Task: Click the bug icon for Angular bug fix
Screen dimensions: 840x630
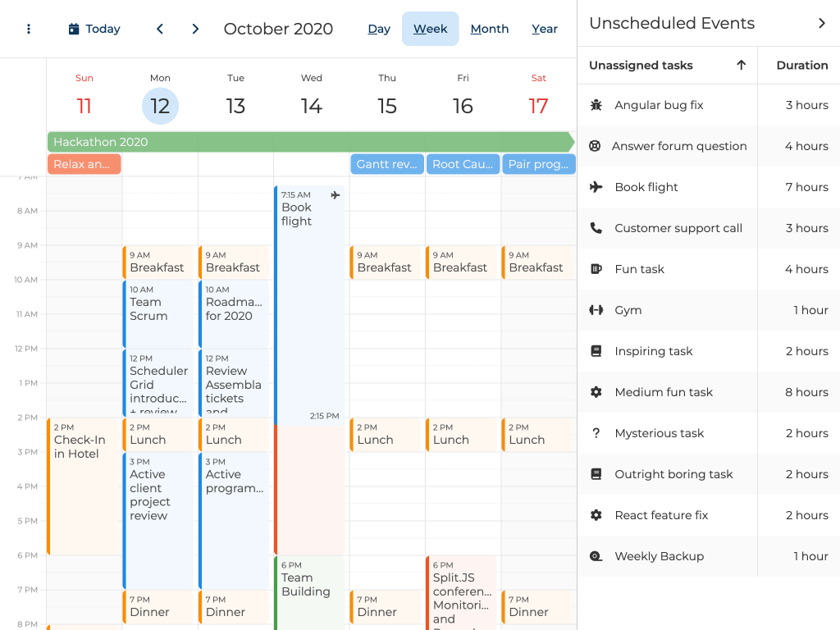Action: tap(596, 105)
